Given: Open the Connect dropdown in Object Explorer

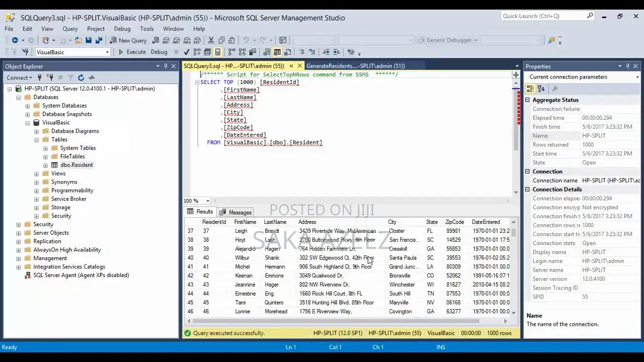Looking at the screenshot, I should click(x=19, y=77).
